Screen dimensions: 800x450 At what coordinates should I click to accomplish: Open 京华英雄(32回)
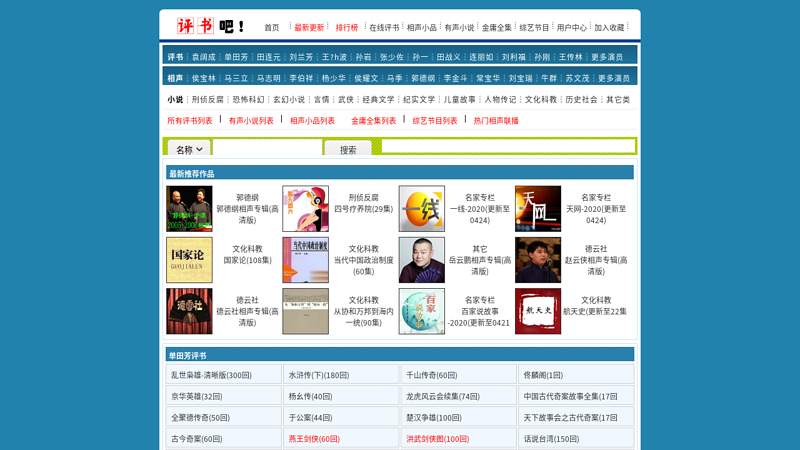click(196, 396)
